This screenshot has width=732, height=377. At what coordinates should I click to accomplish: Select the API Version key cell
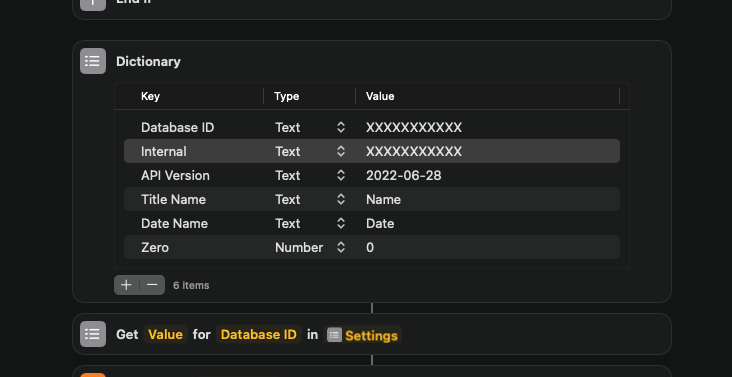click(x=175, y=175)
